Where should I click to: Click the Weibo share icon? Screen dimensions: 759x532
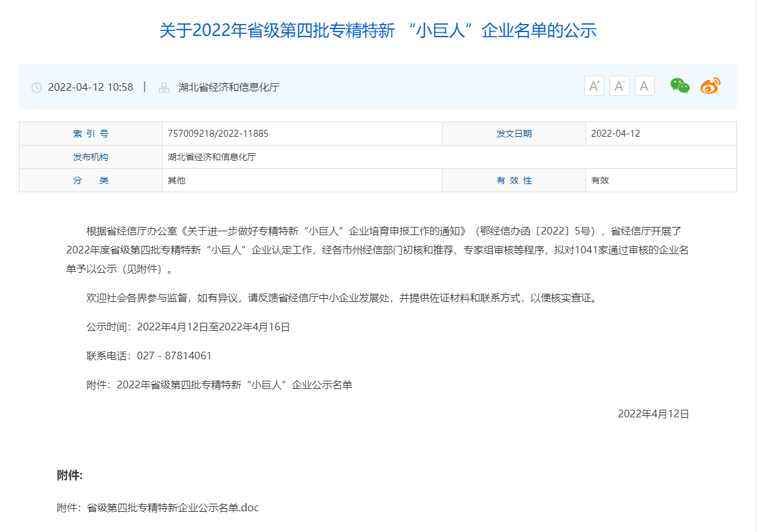[x=710, y=86]
